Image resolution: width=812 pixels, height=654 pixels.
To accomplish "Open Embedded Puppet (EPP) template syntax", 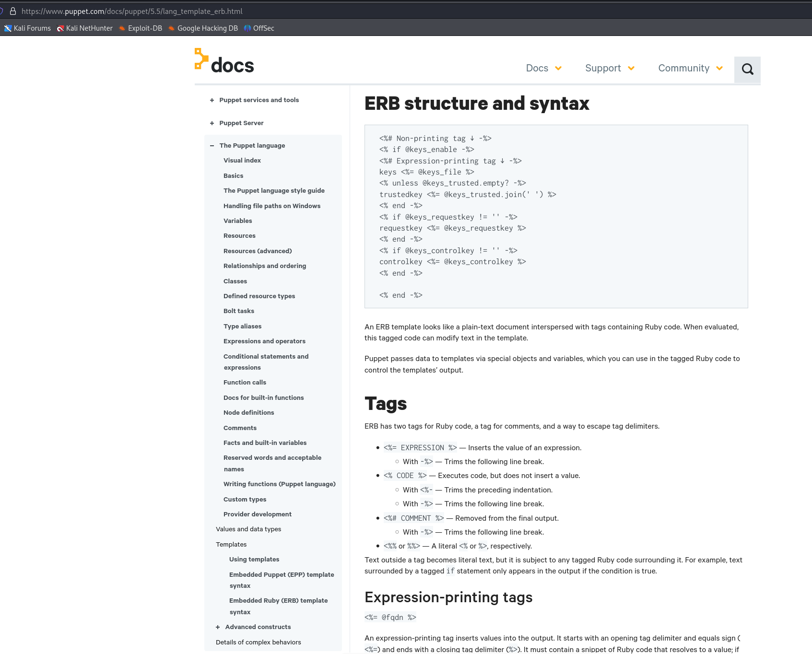I will point(282,580).
